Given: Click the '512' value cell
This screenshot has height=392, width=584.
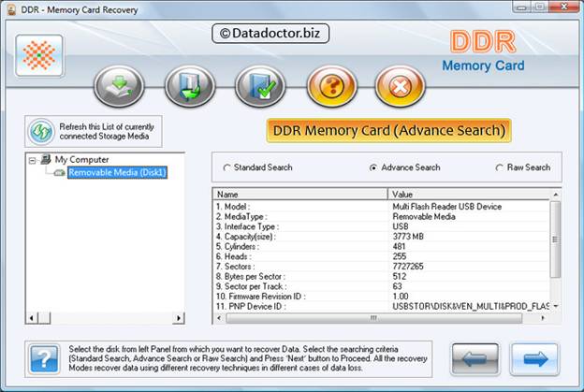Looking at the screenshot, I should [x=400, y=277].
